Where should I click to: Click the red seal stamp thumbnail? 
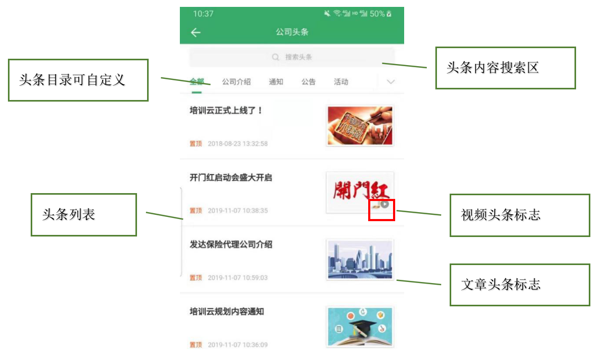point(360,125)
